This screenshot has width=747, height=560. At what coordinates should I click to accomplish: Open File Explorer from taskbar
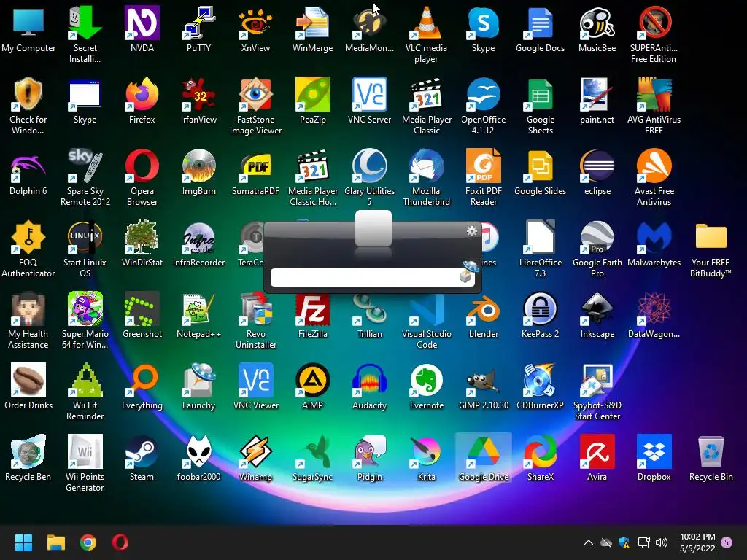pyautogui.click(x=55, y=542)
